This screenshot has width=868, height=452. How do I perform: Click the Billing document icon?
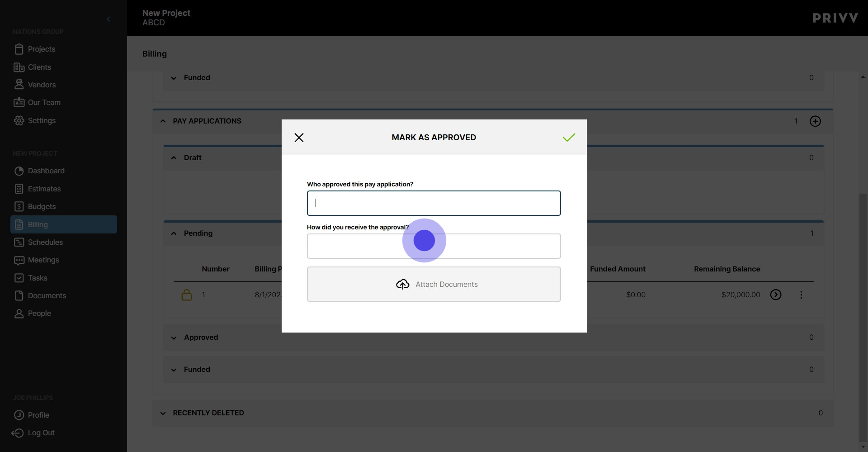pyautogui.click(x=19, y=224)
